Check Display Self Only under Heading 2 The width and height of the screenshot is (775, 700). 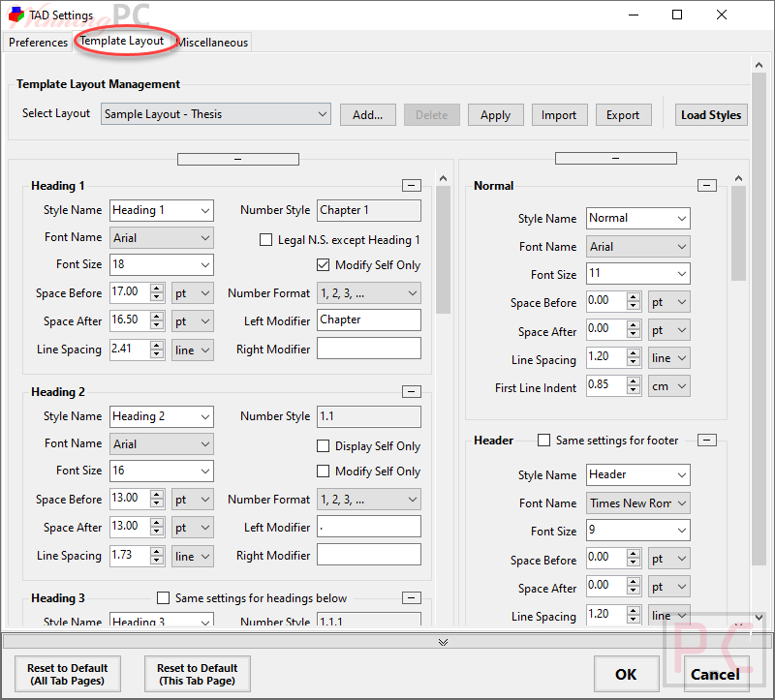click(x=323, y=446)
